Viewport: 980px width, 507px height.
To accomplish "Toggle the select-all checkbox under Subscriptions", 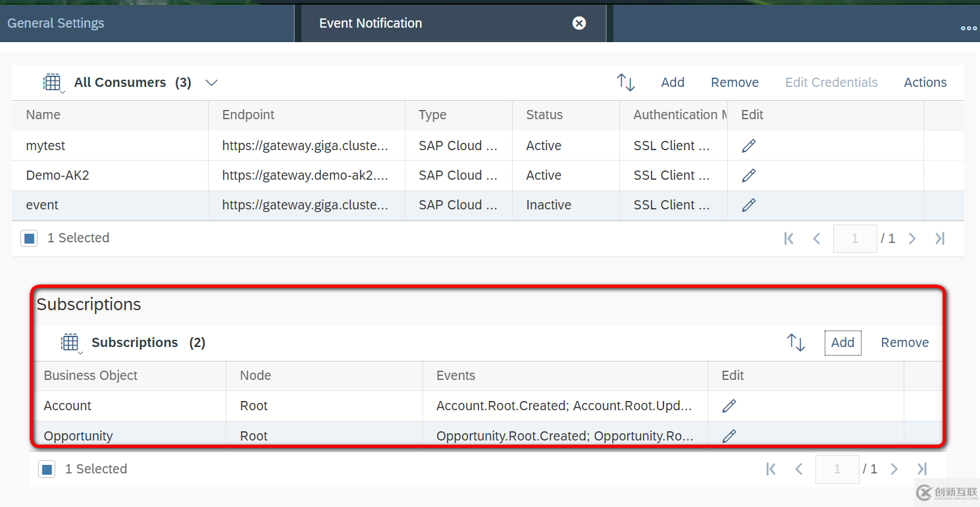I will [47, 469].
